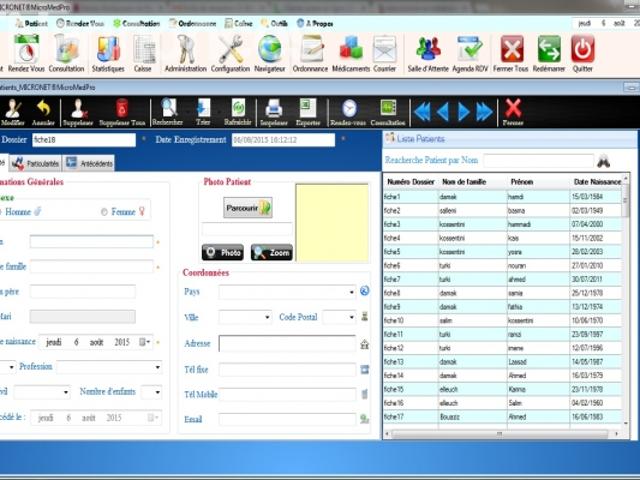
Task: Click the Zoom button
Action: point(271,253)
